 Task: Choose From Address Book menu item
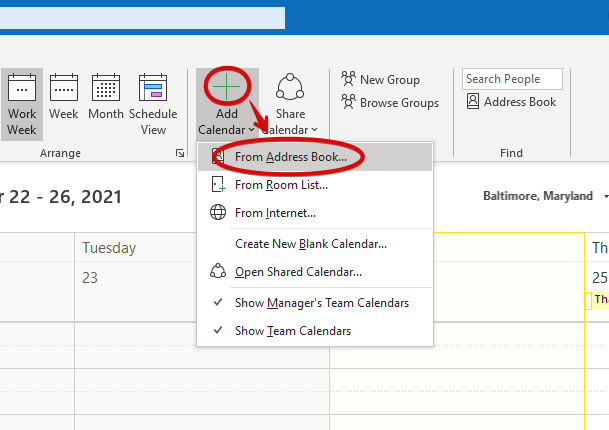coord(290,157)
